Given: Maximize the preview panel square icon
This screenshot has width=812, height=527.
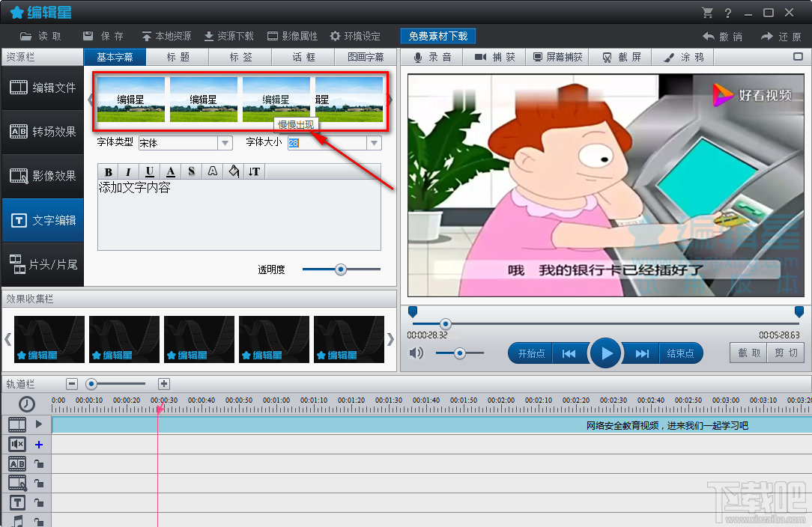Looking at the screenshot, I should pyautogui.click(x=798, y=56).
